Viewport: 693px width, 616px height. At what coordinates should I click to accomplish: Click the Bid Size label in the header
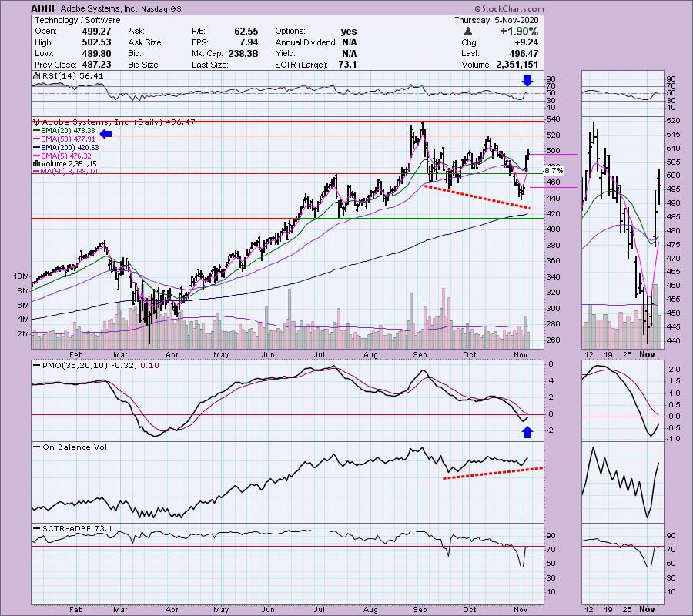(144, 65)
